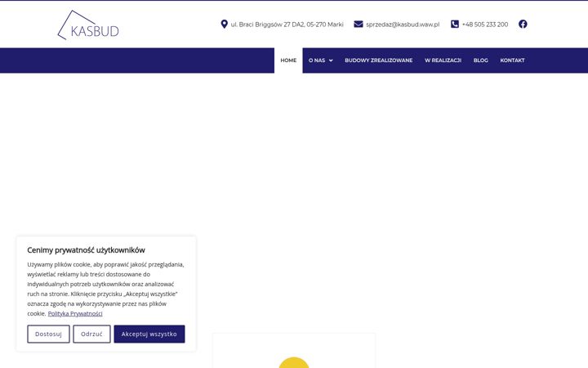Select the HOME menu item
This screenshot has width=588, height=368.
pos(288,61)
